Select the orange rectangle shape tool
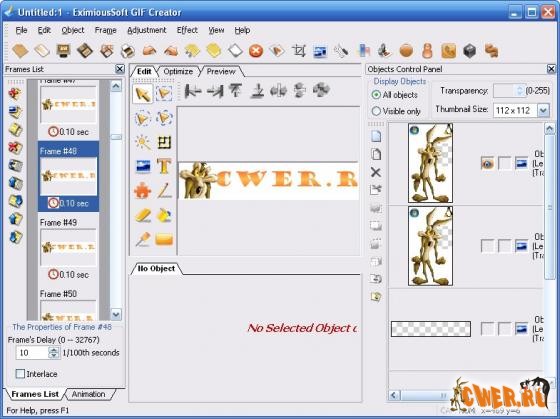The image size is (560, 419). tap(164, 240)
